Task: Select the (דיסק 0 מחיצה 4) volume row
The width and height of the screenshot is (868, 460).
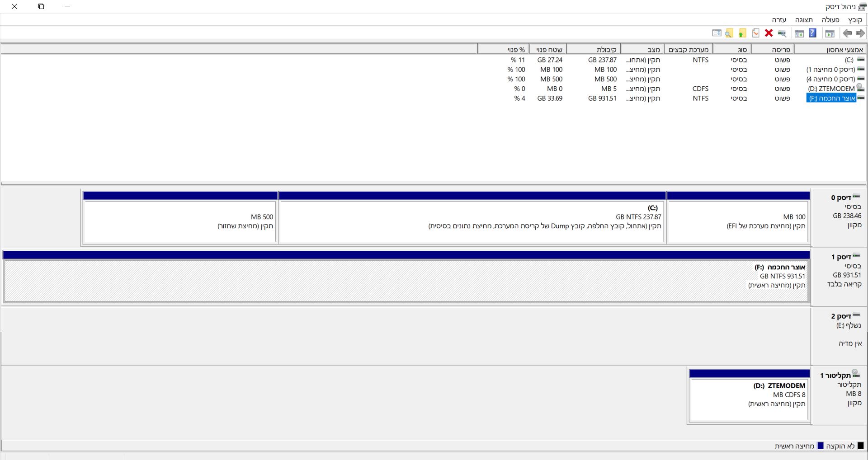Action: (x=830, y=79)
